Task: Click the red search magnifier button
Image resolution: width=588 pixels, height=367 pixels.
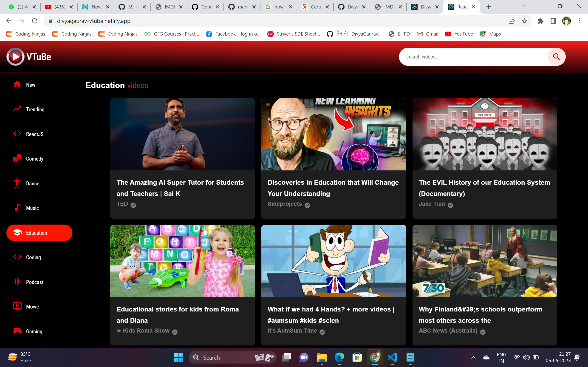Action: coord(556,57)
